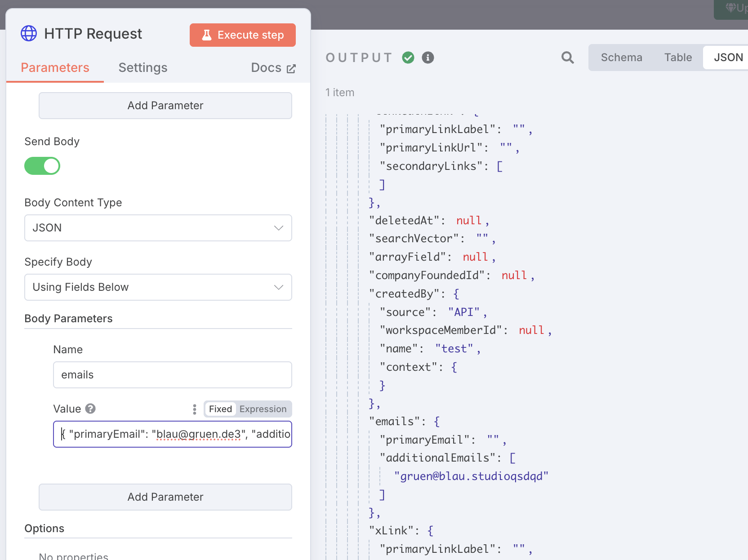This screenshot has height=560, width=748.
Task: Select Schema output view
Action: (x=621, y=58)
